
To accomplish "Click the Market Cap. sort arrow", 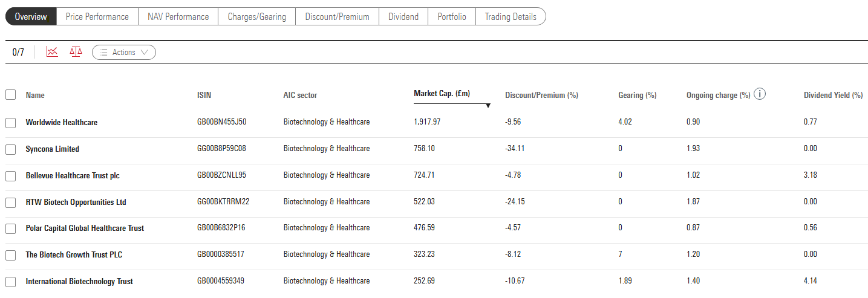I will (488, 106).
